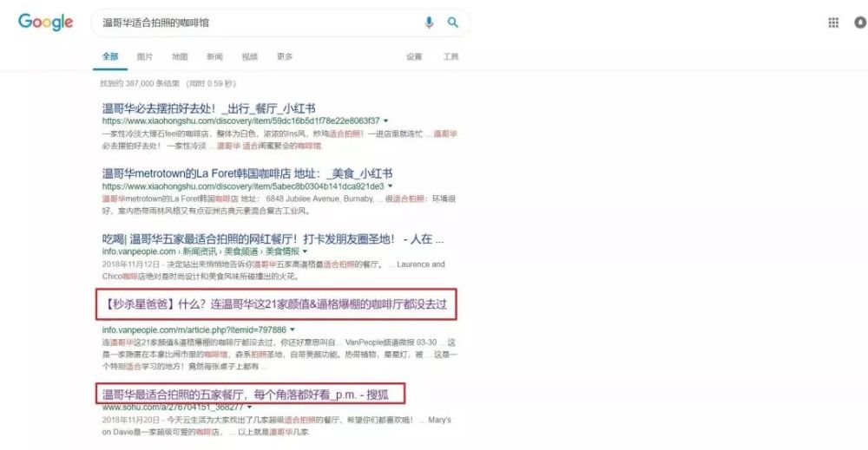Open 设置 search settings

point(414,56)
